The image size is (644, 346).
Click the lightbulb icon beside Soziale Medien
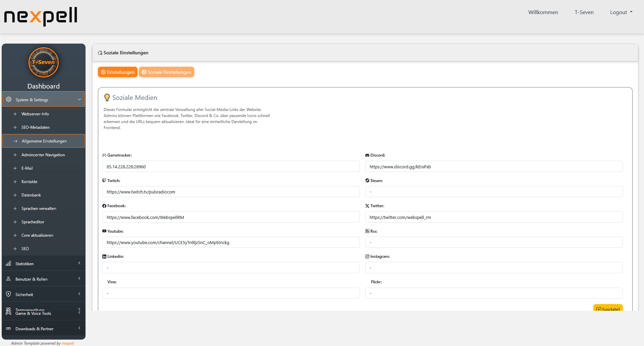[107, 97]
